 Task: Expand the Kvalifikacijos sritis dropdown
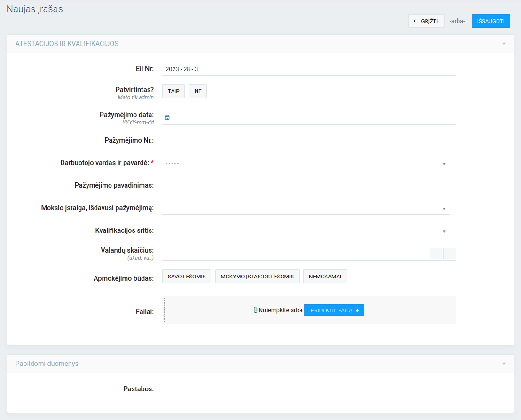(x=306, y=231)
